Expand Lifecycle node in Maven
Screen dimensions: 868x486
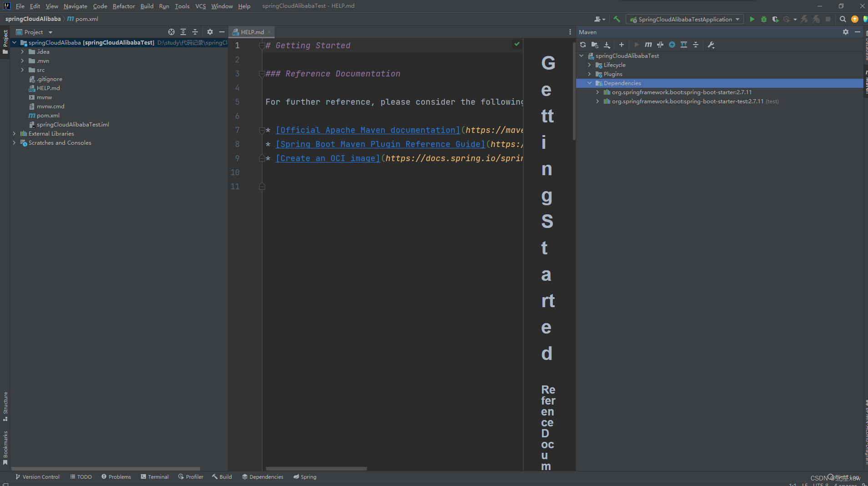(590, 65)
